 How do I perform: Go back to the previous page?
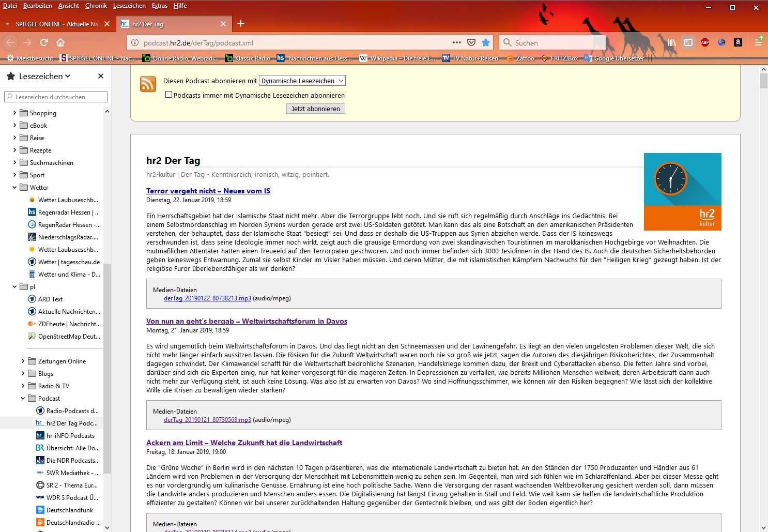[x=11, y=42]
